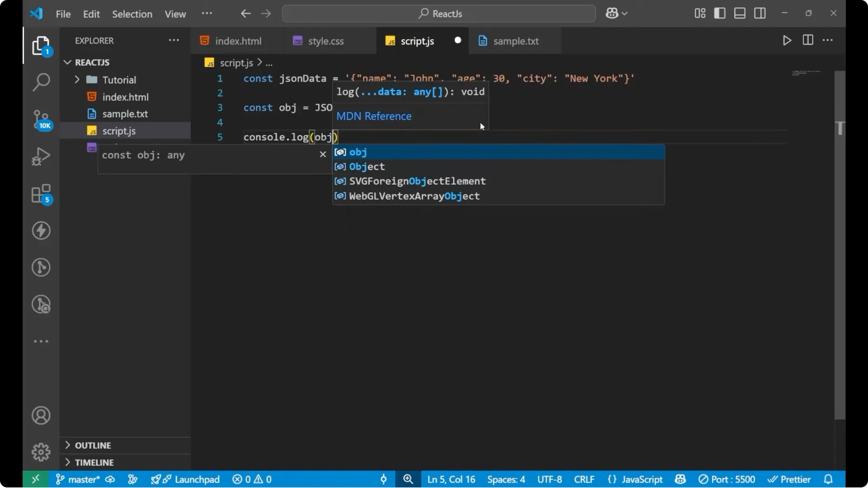
Task: Collapse the REACTJS folder
Action: click(67, 62)
